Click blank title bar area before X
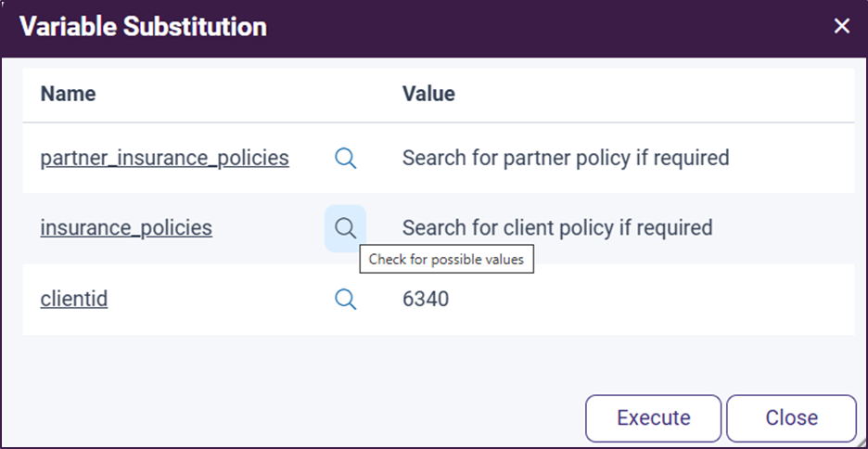The width and height of the screenshot is (868, 449). coord(548,28)
